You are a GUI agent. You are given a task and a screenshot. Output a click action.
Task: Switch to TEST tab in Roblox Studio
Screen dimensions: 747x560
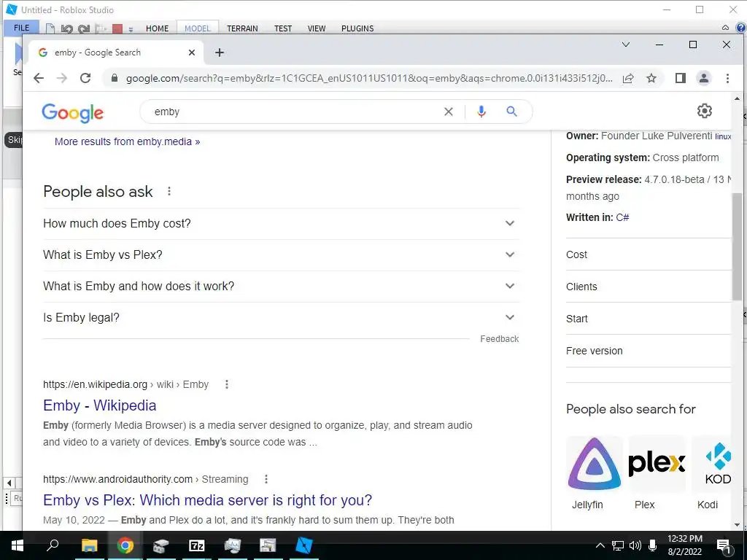(283, 28)
